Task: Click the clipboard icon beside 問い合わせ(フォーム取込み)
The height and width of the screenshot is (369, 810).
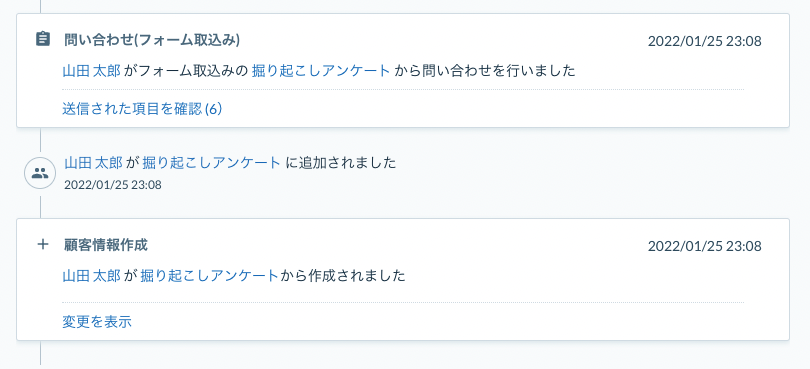Action: pyautogui.click(x=43, y=39)
